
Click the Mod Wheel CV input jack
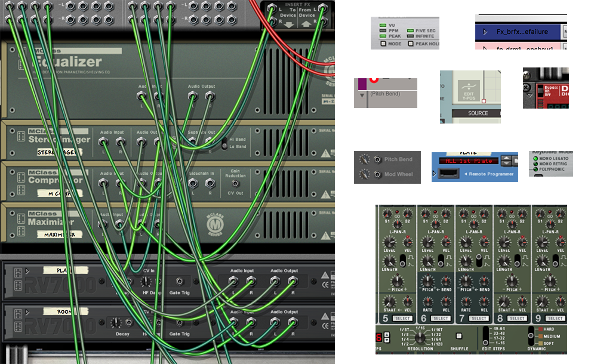tap(377, 174)
